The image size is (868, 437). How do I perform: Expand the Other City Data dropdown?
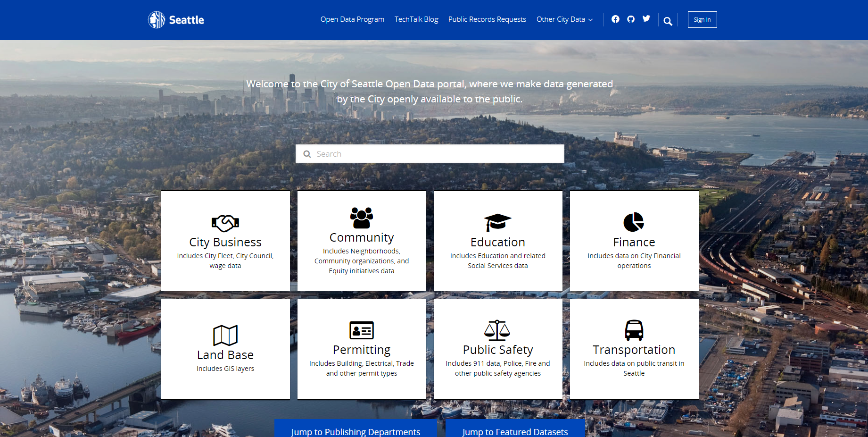pyautogui.click(x=564, y=19)
